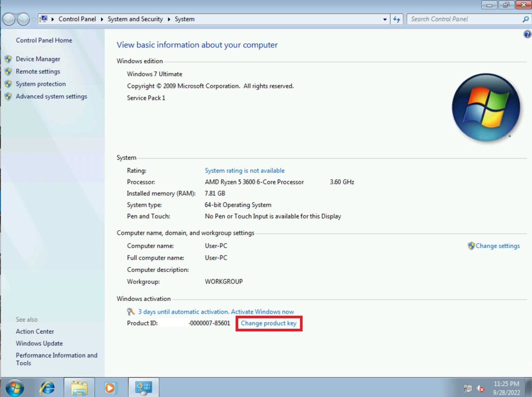The height and width of the screenshot is (397, 532).
Task: Open Device Manager from the sidebar
Action: [38, 59]
